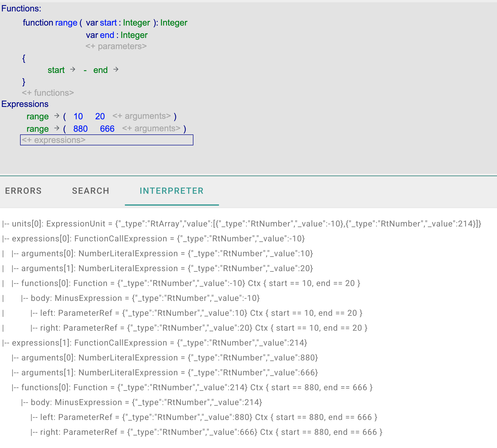Screen dimensions: 497x448
Task: Click the arrow icon after first range call
Action: tap(57, 116)
